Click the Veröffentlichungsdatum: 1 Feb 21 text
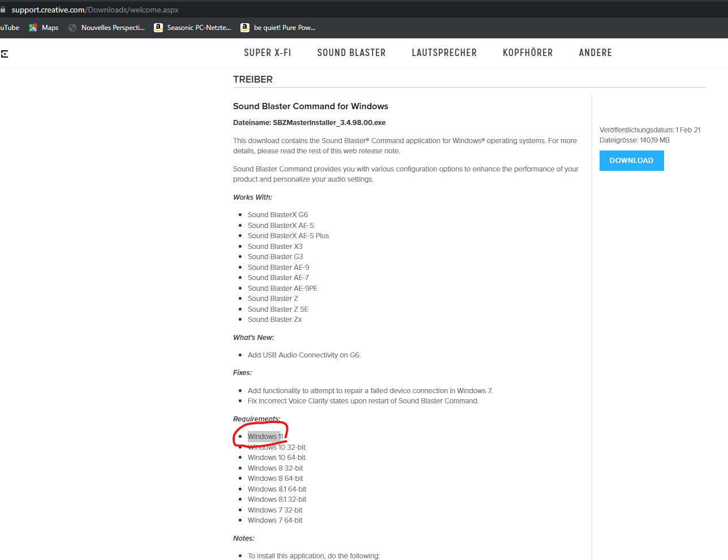This screenshot has width=728, height=560. pyautogui.click(x=650, y=130)
